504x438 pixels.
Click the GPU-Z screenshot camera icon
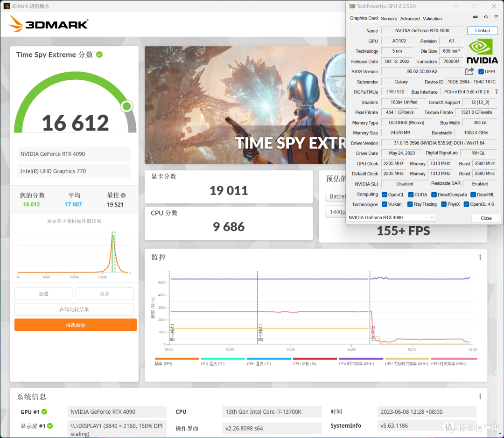(476, 17)
